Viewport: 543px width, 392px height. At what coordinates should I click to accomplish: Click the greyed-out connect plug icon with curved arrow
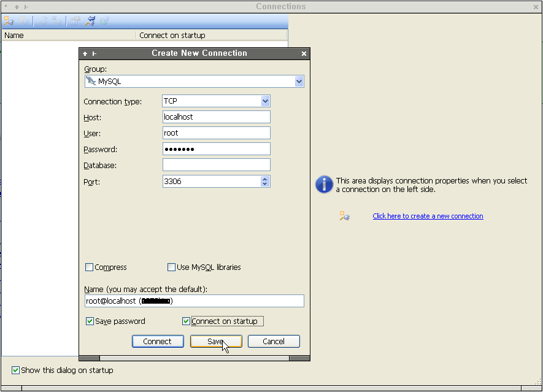pos(42,21)
